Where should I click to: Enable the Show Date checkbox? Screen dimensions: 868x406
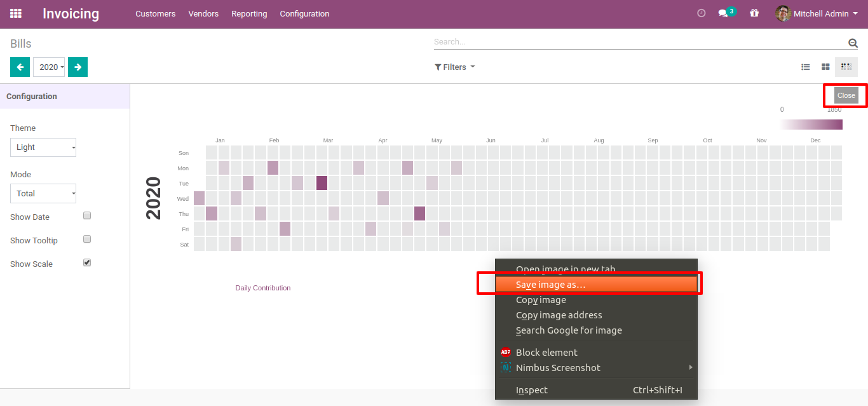tap(87, 216)
